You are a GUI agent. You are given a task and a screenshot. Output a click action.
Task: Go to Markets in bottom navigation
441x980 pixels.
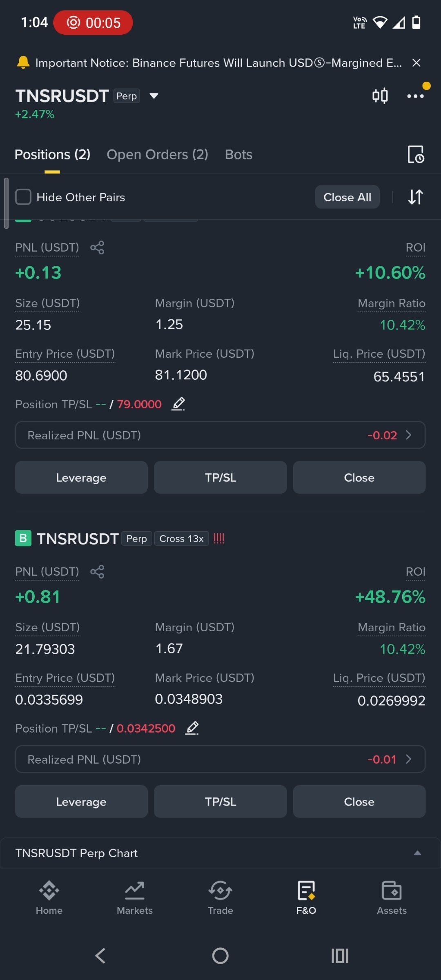click(x=135, y=898)
